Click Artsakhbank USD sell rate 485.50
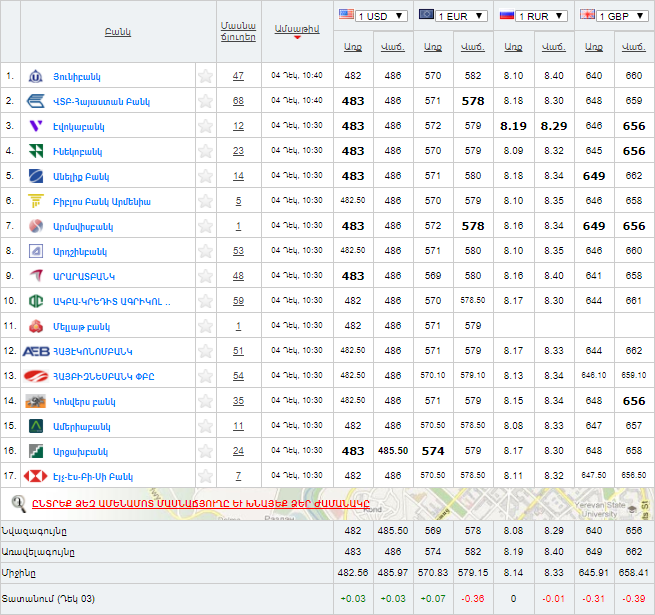This screenshot has width=655, height=615. click(x=393, y=451)
